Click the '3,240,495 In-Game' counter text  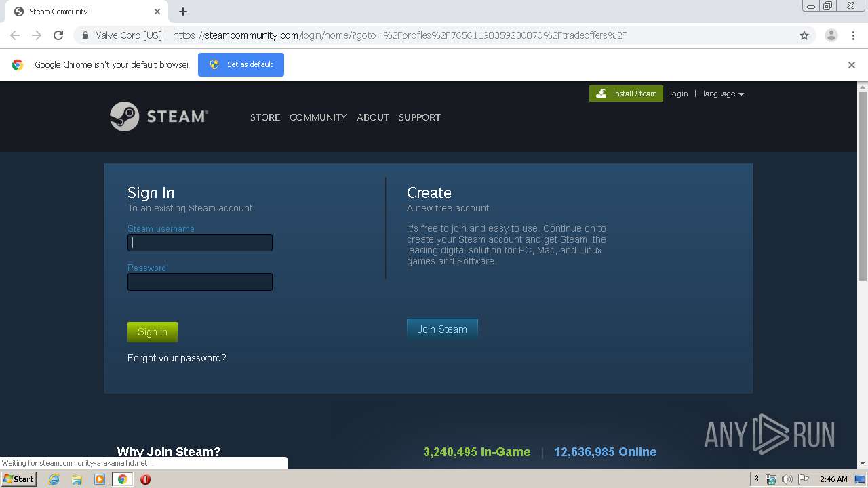pyautogui.click(x=477, y=452)
